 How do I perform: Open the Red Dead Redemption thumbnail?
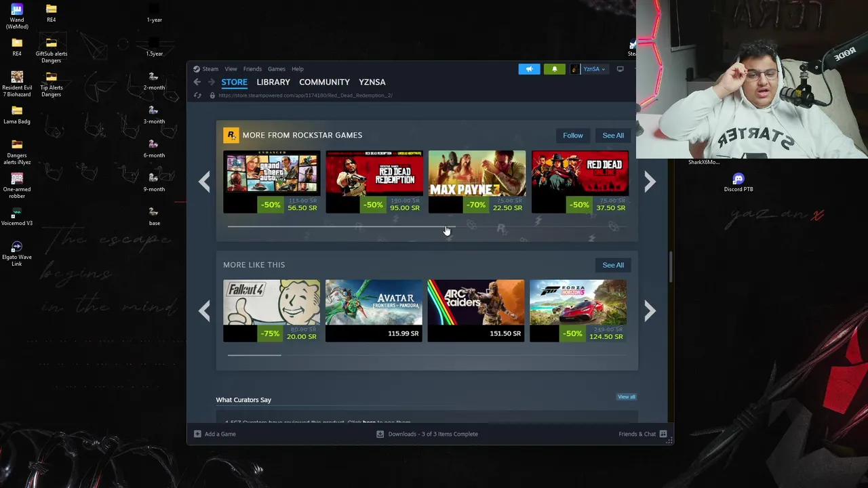click(374, 182)
